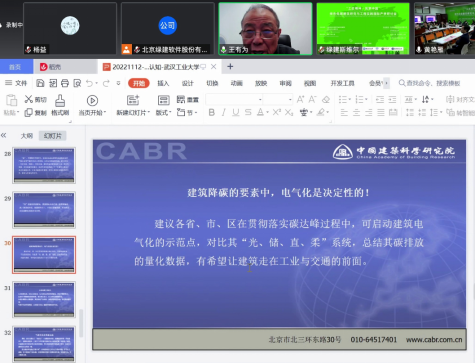476x363 pixels.
Task: Open the font size dropdown
Action: (277, 99)
